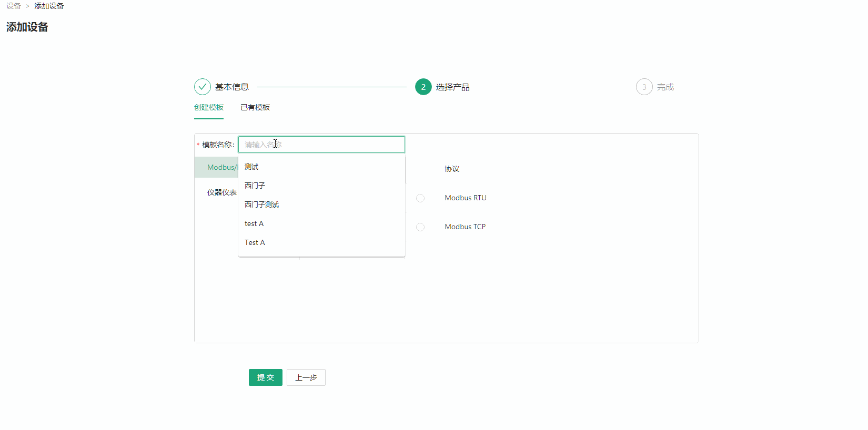Image resolution: width=868 pixels, height=430 pixels.
Task: Select the Modbus TCP radio button
Action: 420,227
